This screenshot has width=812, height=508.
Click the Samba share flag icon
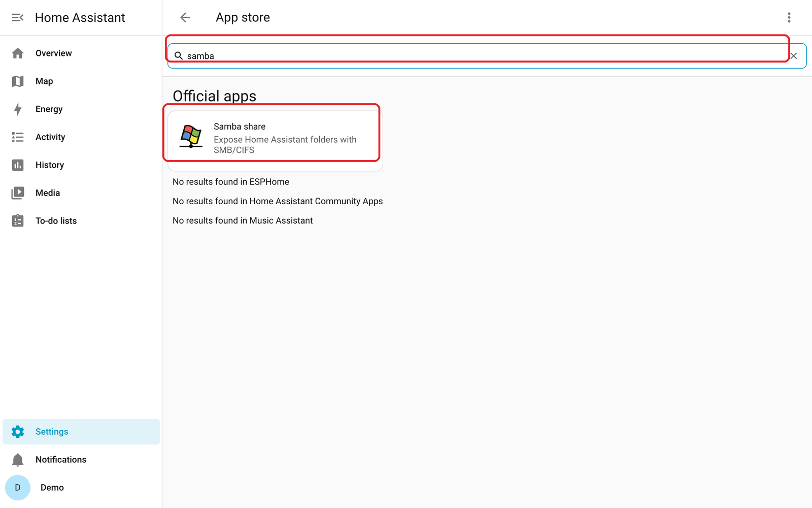tap(191, 137)
